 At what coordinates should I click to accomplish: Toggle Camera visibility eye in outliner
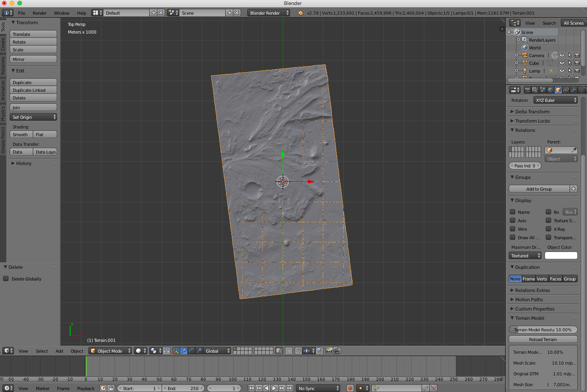[562, 55]
